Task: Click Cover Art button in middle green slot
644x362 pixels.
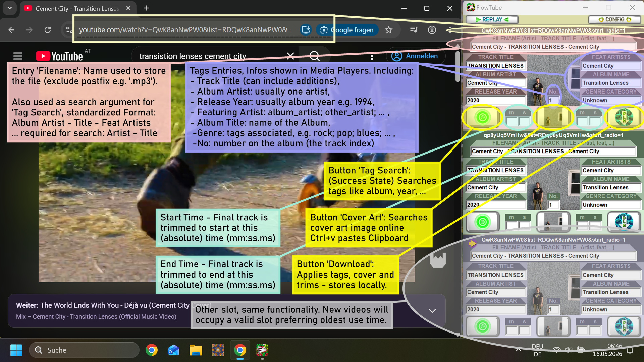Action: (553, 222)
